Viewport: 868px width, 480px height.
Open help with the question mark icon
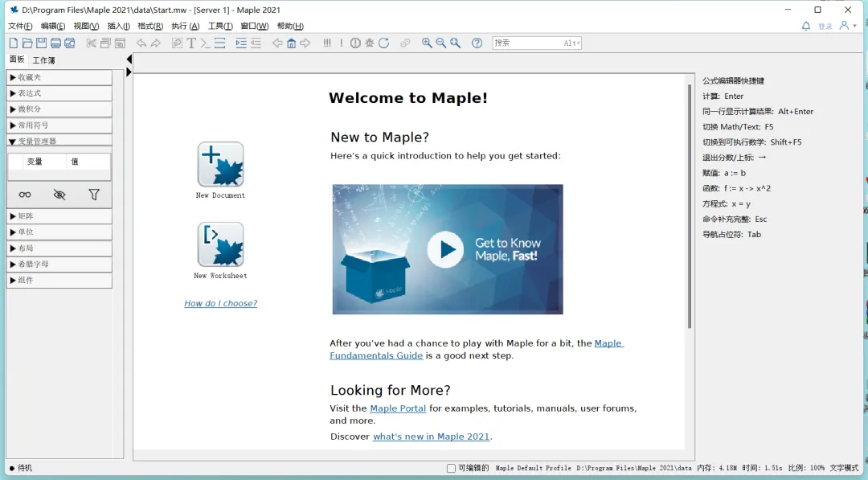477,43
